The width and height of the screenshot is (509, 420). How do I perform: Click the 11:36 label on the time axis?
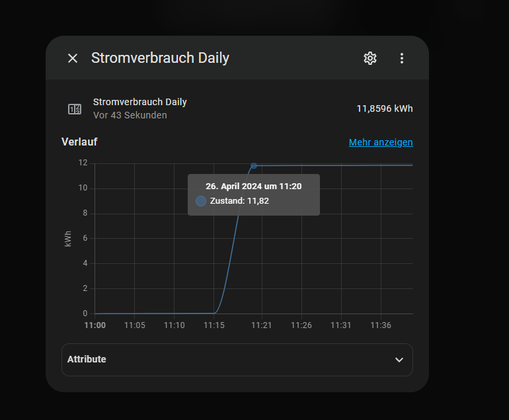[x=381, y=325]
